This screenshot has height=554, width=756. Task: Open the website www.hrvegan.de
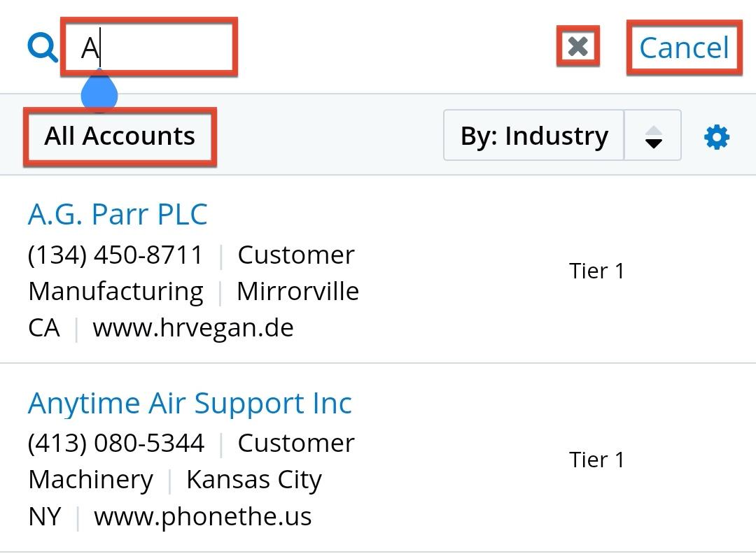[193, 327]
